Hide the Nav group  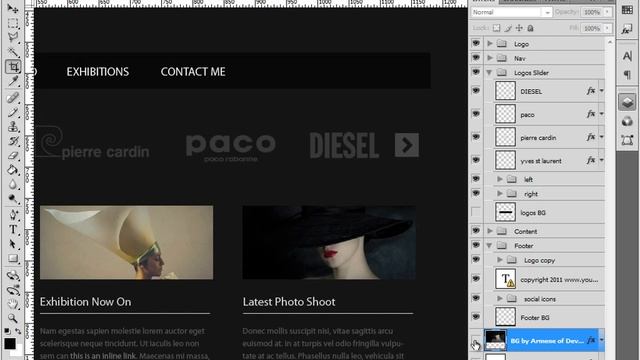[x=476, y=58]
